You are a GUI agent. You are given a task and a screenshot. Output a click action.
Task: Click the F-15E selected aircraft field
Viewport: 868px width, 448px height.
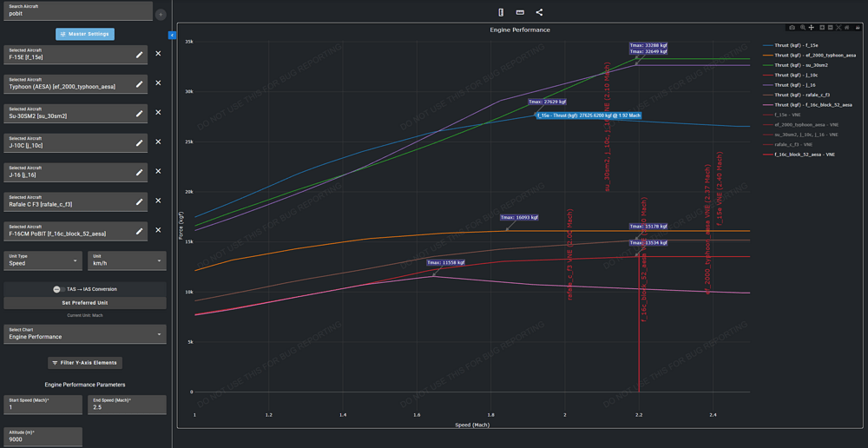(x=76, y=55)
